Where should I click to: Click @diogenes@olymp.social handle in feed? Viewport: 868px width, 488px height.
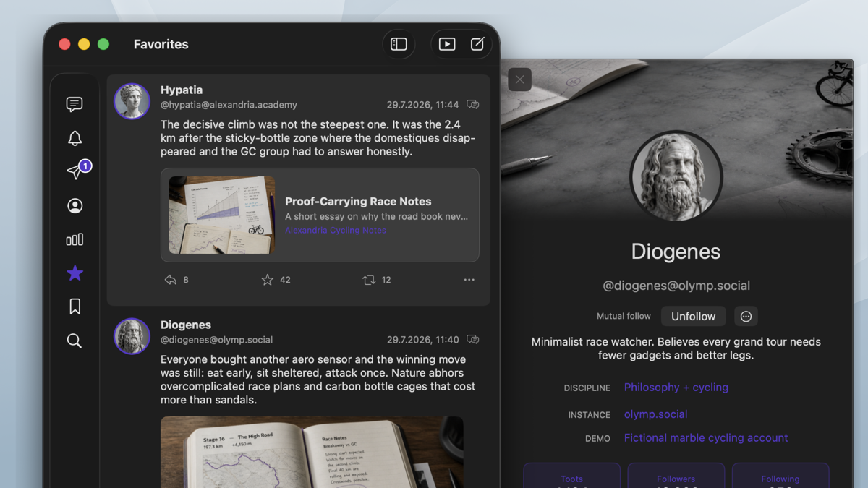216,340
